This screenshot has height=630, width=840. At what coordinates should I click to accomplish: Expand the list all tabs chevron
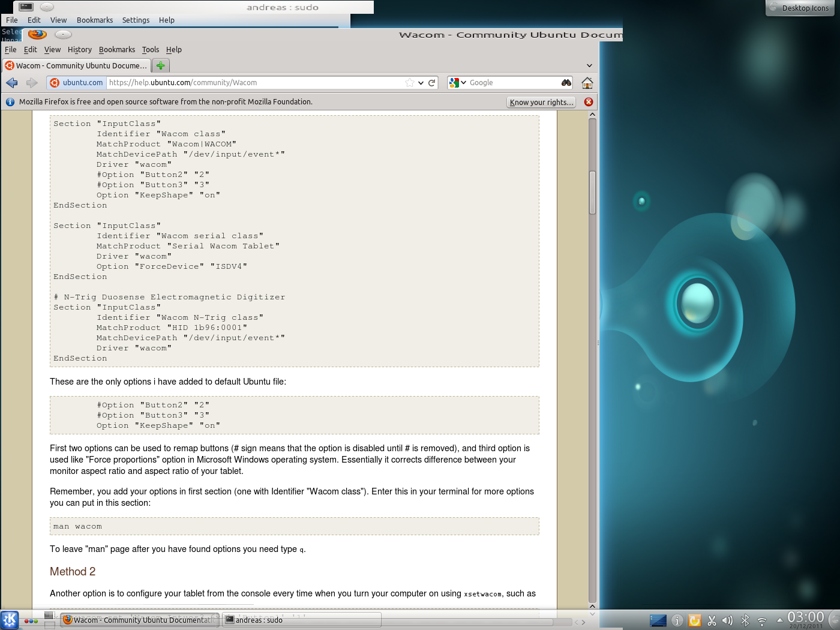[589, 65]
